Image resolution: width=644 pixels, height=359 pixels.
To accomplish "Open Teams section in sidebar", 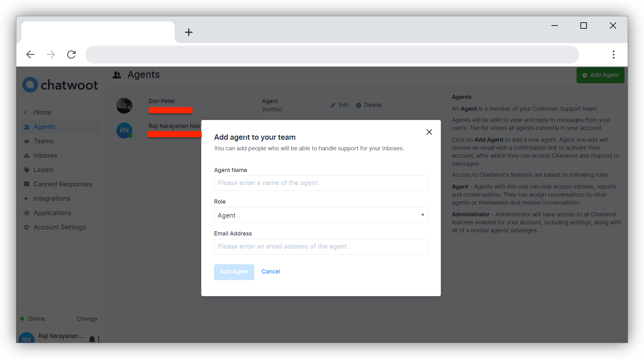I will pos(43,141).
